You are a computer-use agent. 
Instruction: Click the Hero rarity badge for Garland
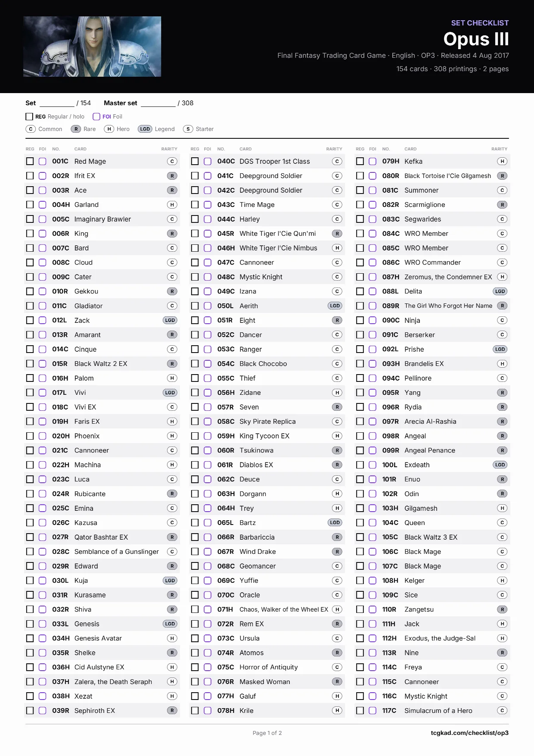(172, 205)
